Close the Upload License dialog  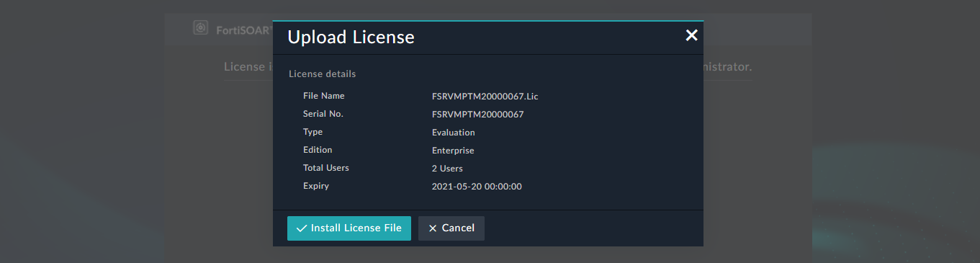click(x=691, y=35)
